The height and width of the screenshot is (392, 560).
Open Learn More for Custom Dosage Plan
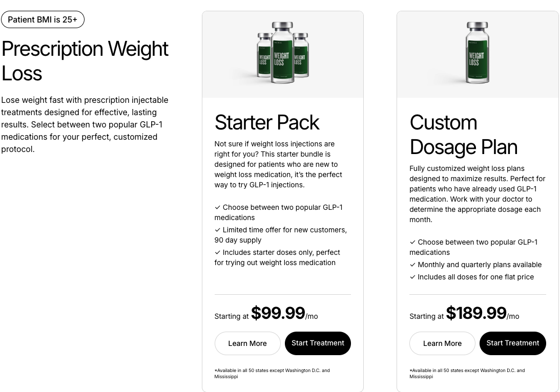442,343
